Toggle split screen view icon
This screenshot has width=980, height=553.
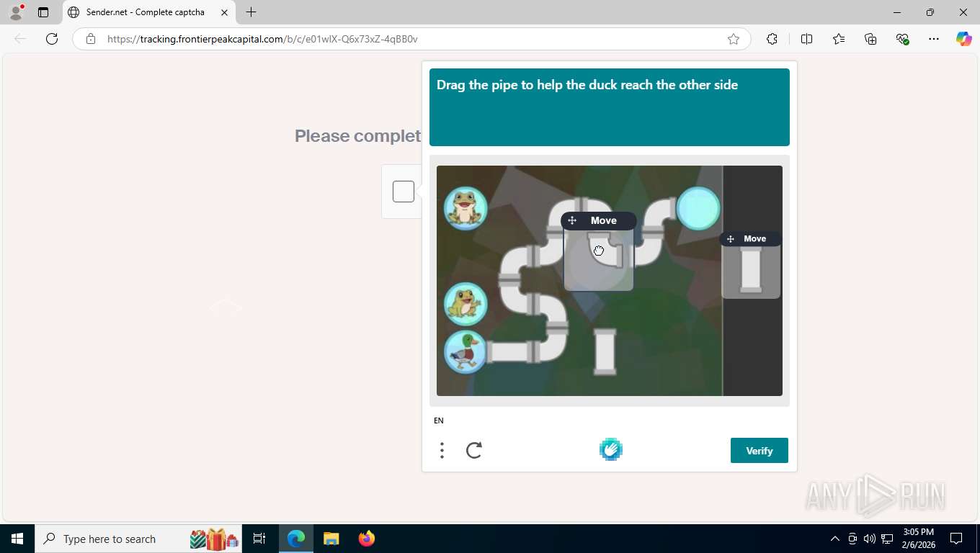[807, 39]
